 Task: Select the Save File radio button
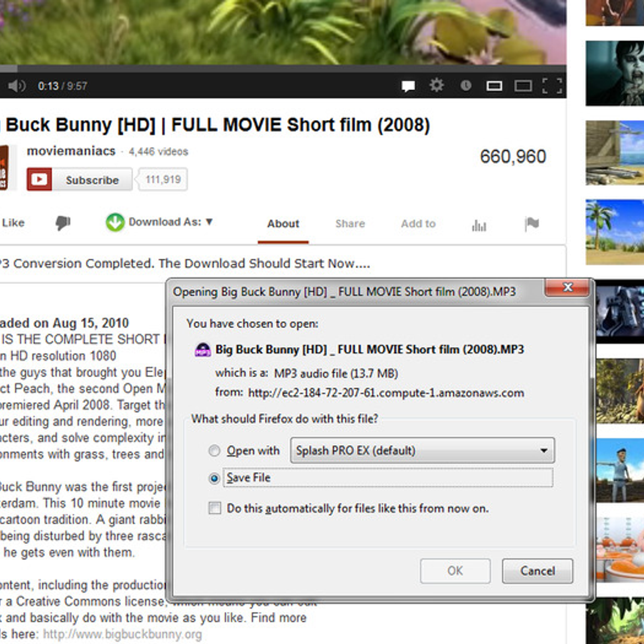214,478
